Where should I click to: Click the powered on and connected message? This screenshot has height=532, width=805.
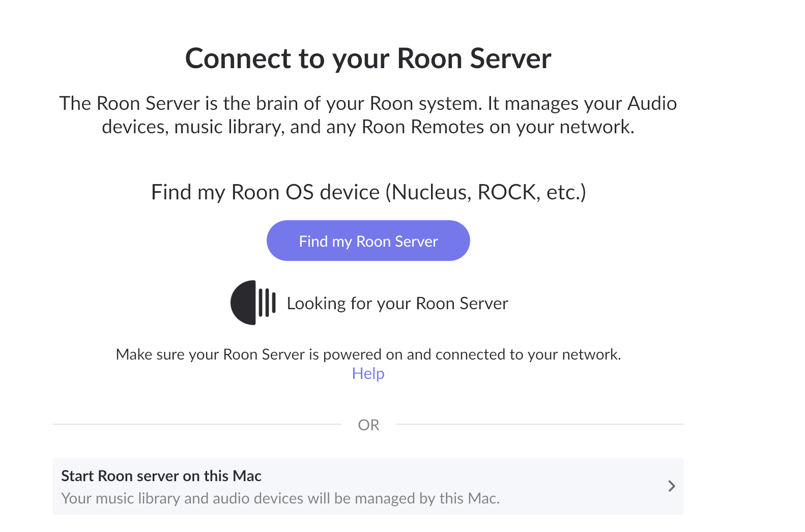click(x=368, y=354)
